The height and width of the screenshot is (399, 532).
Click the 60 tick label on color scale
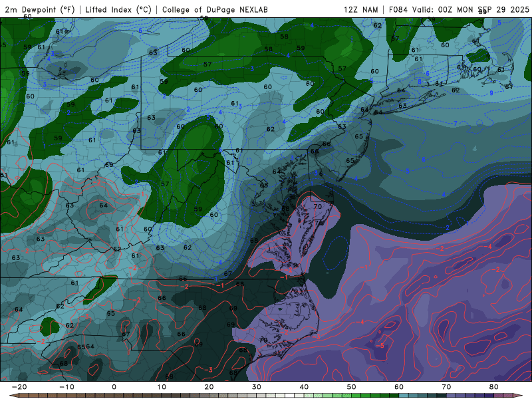click(x=399, y=387)
